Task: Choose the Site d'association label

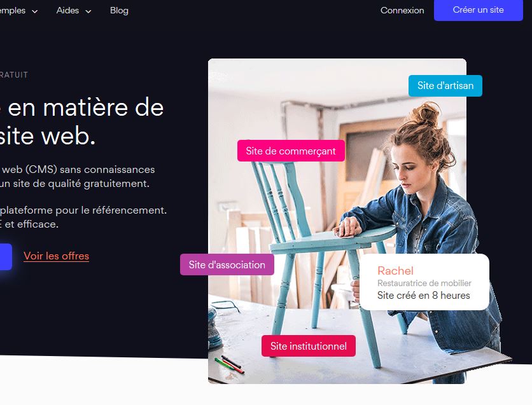Action: point(227,264)
